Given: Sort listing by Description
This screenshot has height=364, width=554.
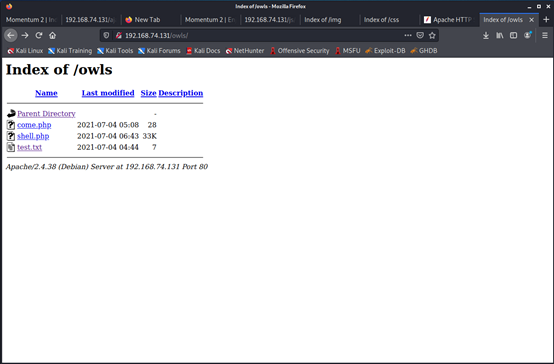Looking at the screenshot, I should click(181, 93).
